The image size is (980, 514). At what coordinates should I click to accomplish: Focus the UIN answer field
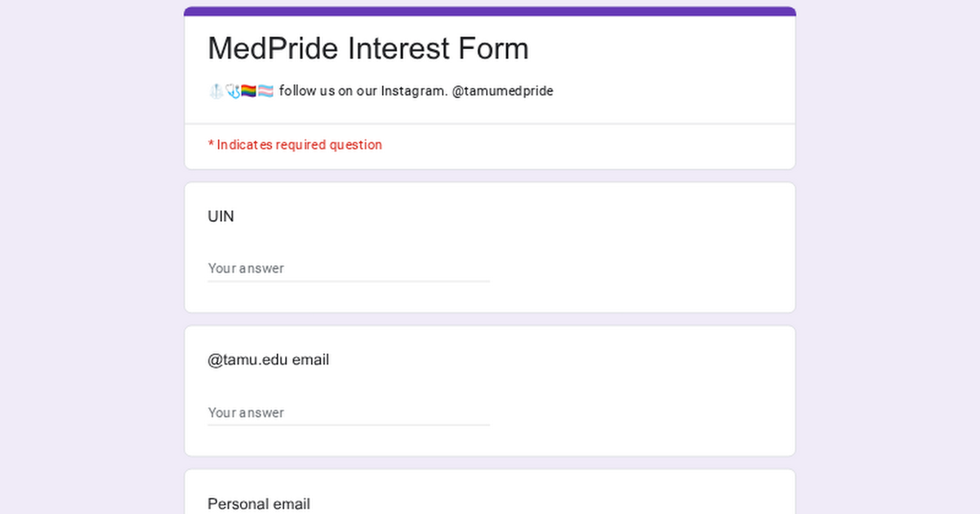[x=348, y=268]
